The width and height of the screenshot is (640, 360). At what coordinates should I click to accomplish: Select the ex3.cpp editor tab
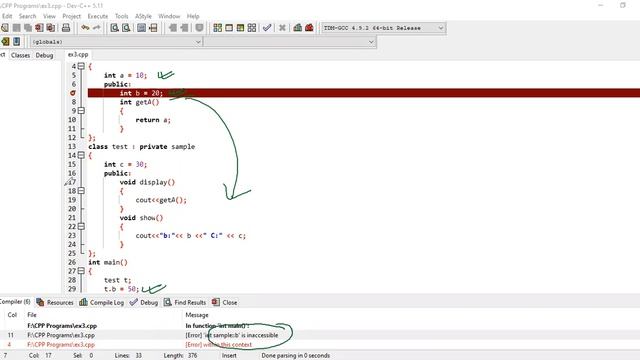78,54
